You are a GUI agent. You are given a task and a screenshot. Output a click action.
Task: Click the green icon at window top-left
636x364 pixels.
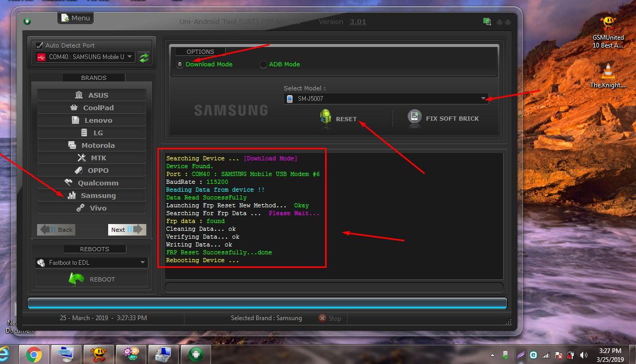point(27,21)
